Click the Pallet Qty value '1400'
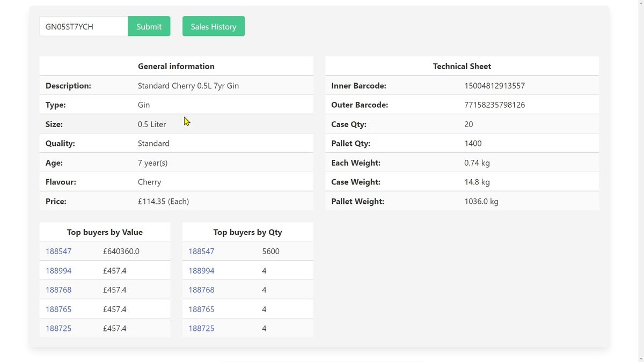 (473, 143)
